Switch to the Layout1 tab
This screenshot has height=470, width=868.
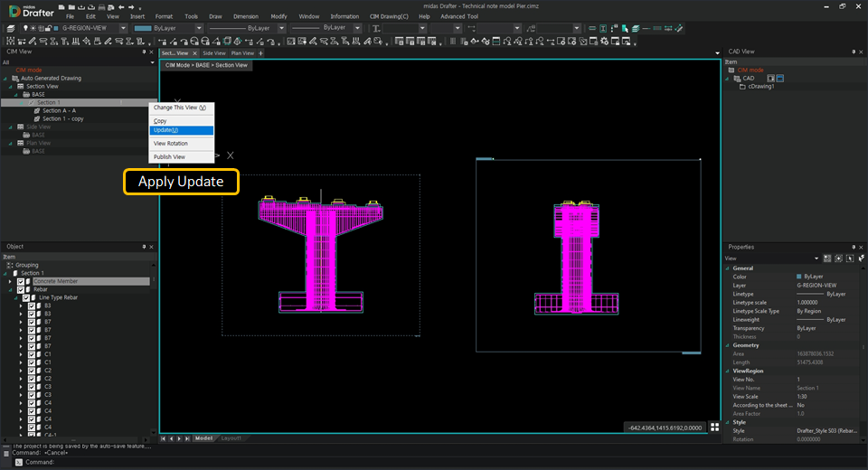(x=231, y=438)
